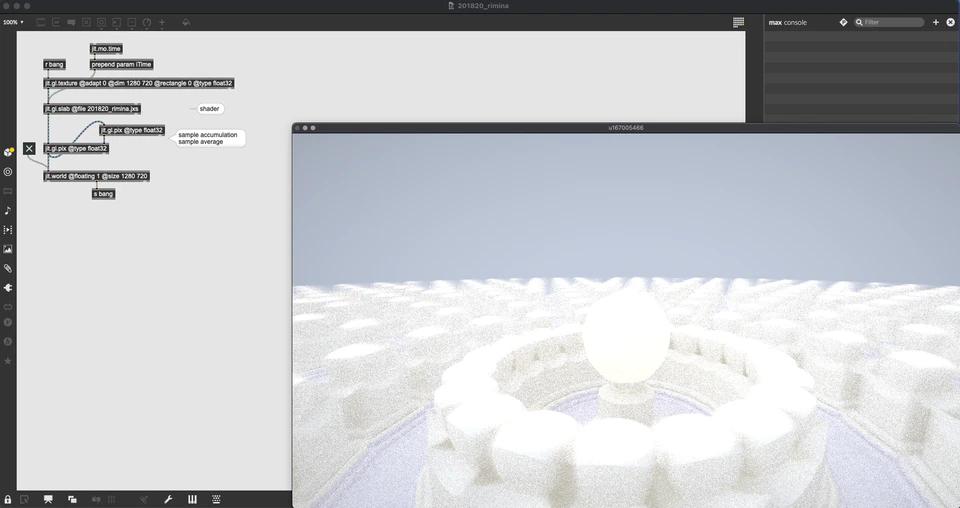Open the button objects palette in top toolbar
This screenshot has width=960, height=508.
click(x=102, y=22)
